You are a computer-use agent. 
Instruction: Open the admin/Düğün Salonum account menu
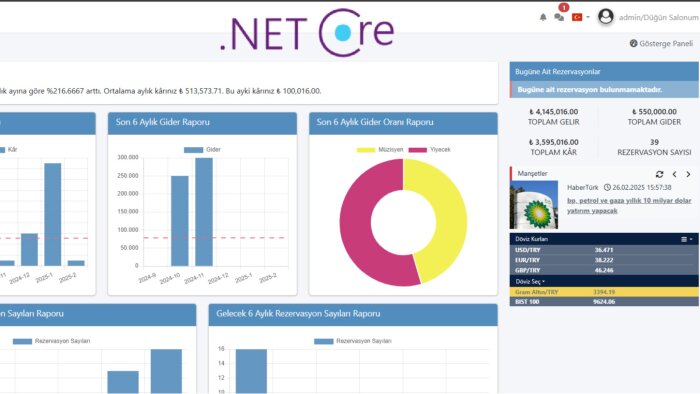(658, 17)
